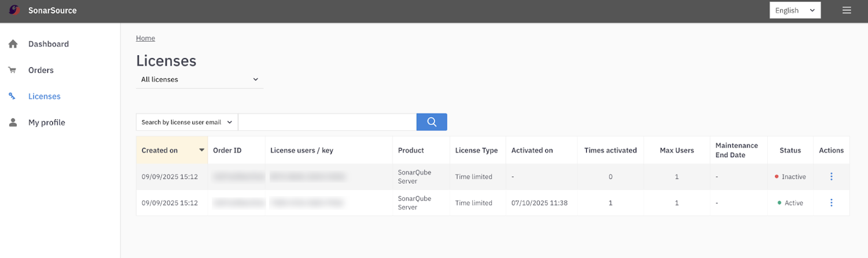
Task: Click the Activated on column header
Action: [x=532, y=150]
